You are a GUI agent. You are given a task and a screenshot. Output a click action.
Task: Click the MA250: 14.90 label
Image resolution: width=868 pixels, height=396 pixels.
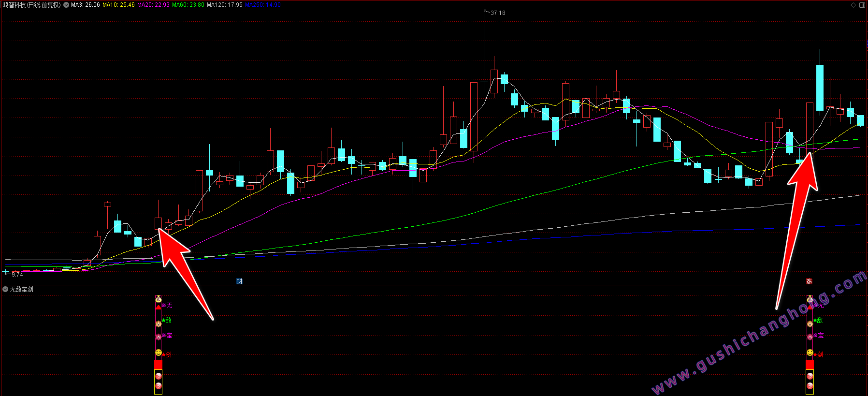262,5
